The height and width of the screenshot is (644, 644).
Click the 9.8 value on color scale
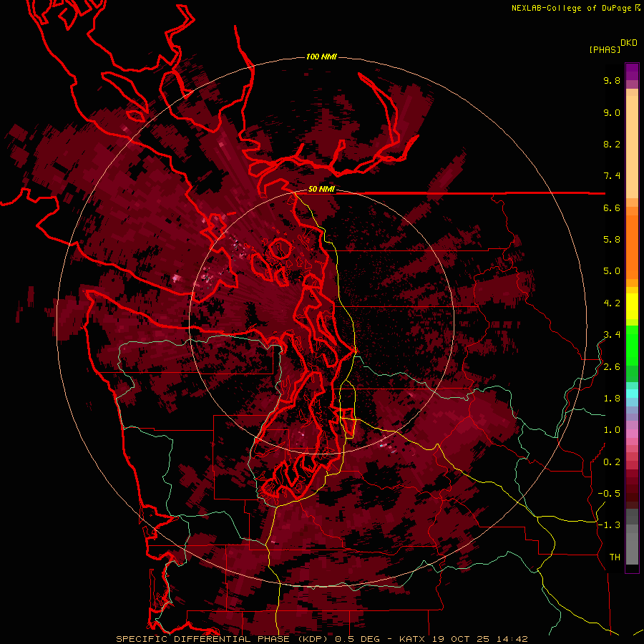click(x=612, y=80)
